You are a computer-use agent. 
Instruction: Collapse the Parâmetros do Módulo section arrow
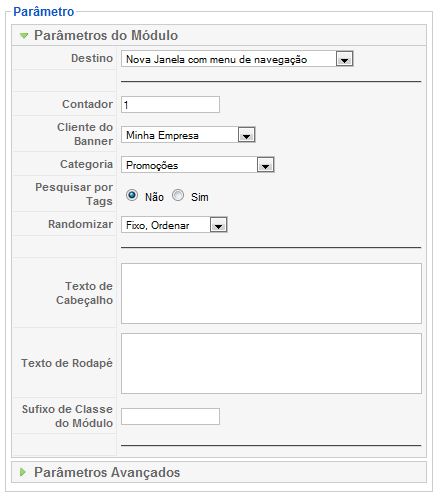[x=24, y=35]
